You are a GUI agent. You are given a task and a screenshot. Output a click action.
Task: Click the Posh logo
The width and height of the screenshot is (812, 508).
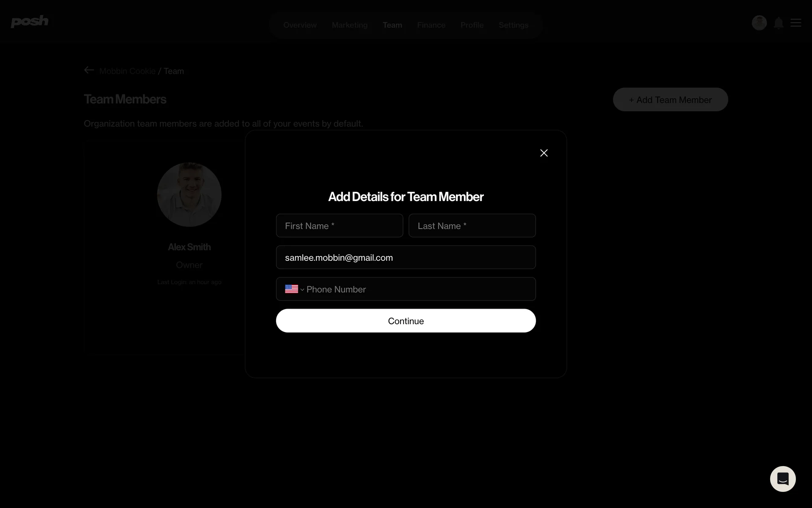[30, 21]
